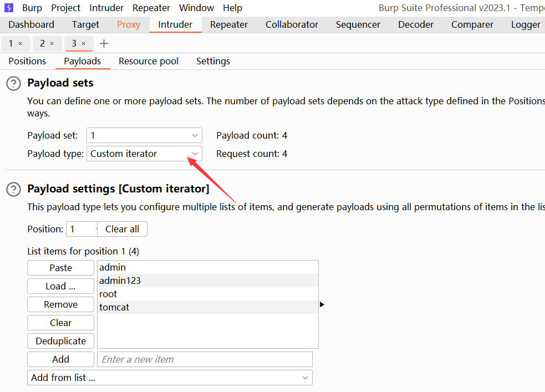Open the Payloads sub-tab
This screenshot has height=392, width=545.
pos(83,61)
